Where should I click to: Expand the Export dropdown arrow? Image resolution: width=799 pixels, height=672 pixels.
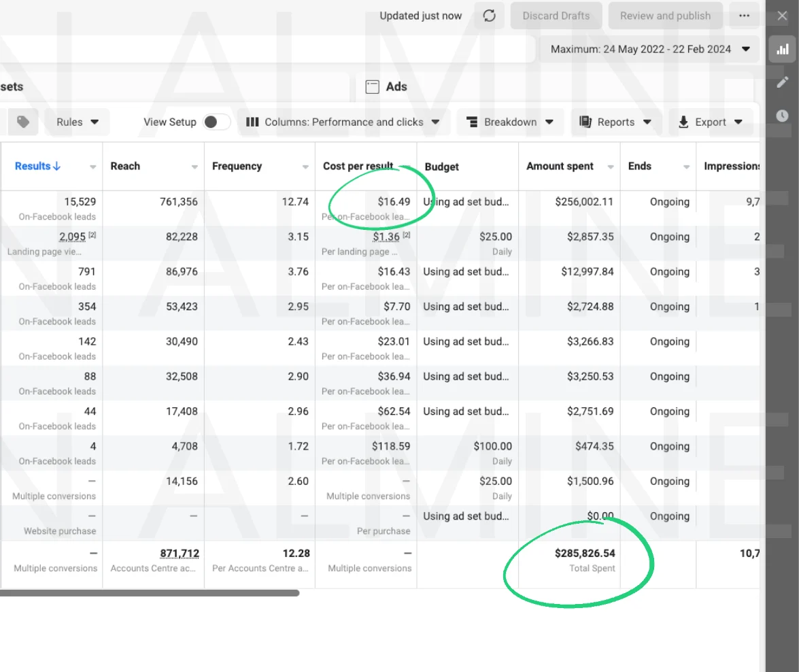[x=738, y=122]
